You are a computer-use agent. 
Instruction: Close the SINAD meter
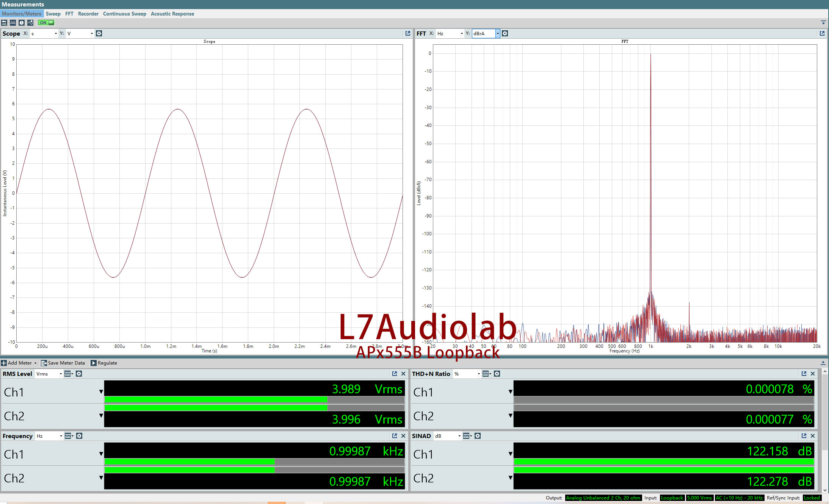point(813,436)
